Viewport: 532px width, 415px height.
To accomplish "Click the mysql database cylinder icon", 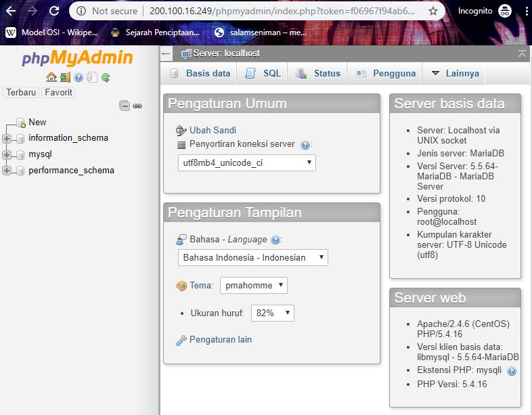I will [20, 155].
